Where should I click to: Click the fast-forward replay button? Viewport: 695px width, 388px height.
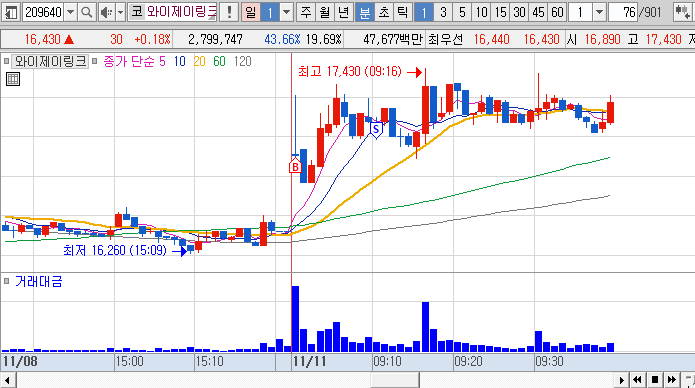click(672, 380)
